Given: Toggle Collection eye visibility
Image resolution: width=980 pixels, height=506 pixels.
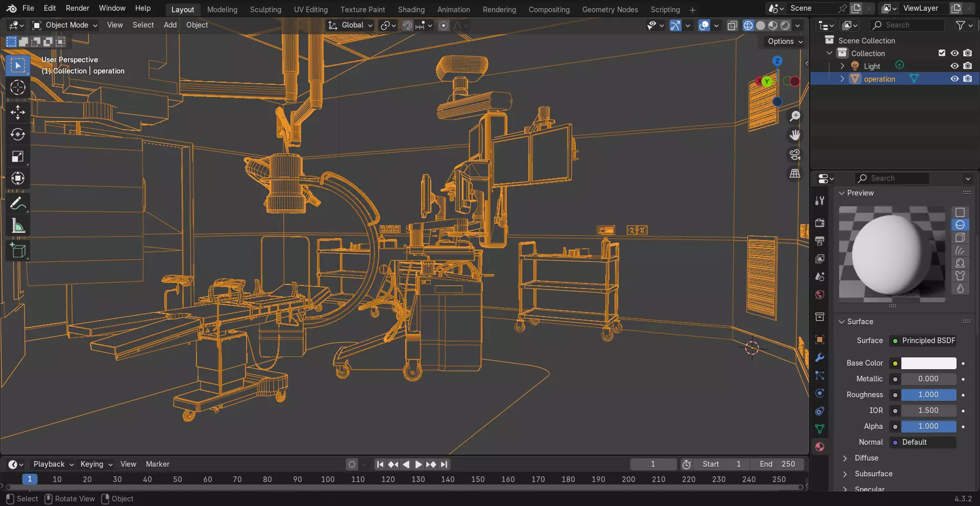Looking at the screenshot, I should [x=954, y=53].
